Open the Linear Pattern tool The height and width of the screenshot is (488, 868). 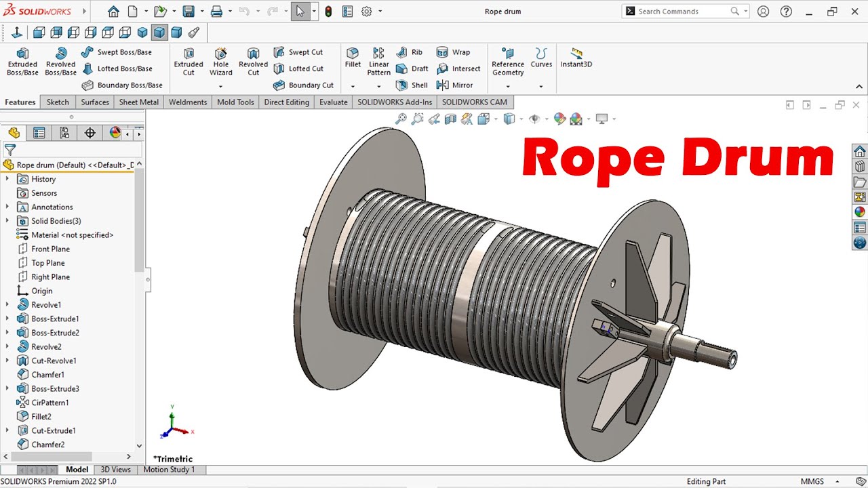pos(379,62)
